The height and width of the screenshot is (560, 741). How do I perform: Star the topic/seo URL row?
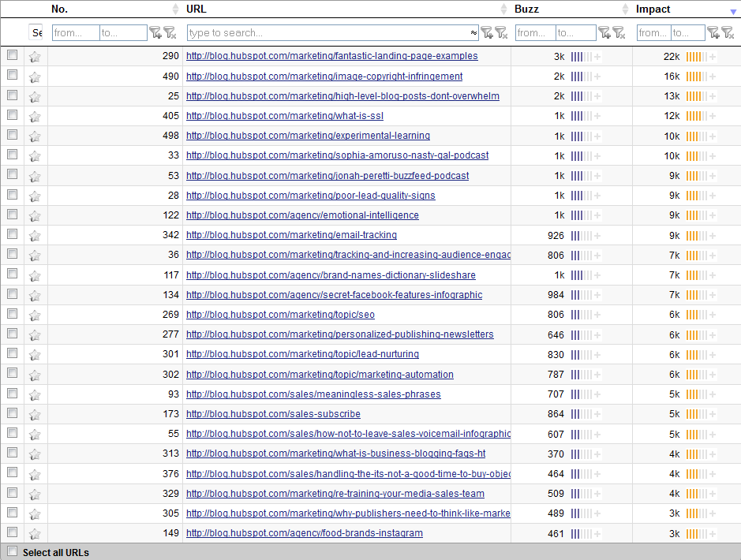coord(35,315)
